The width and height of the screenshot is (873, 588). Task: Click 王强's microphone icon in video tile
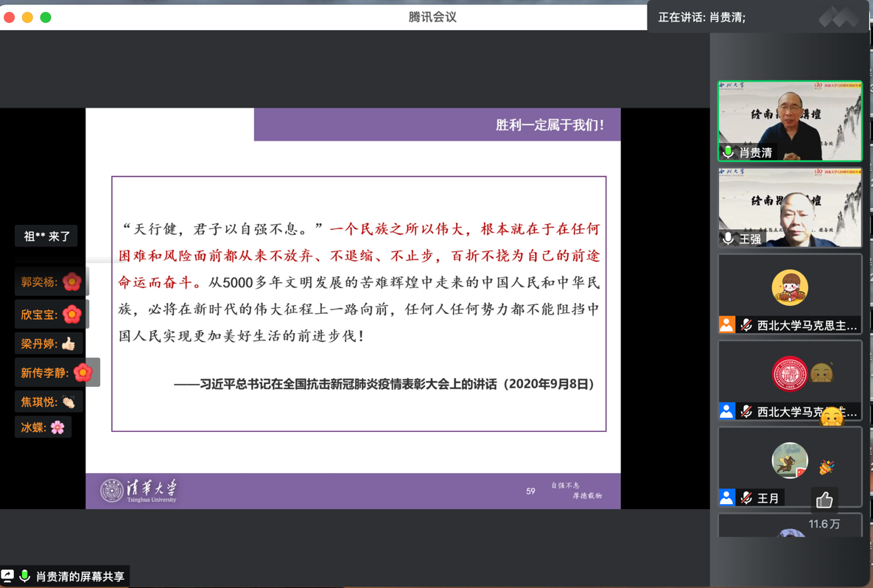click(728, 239)
